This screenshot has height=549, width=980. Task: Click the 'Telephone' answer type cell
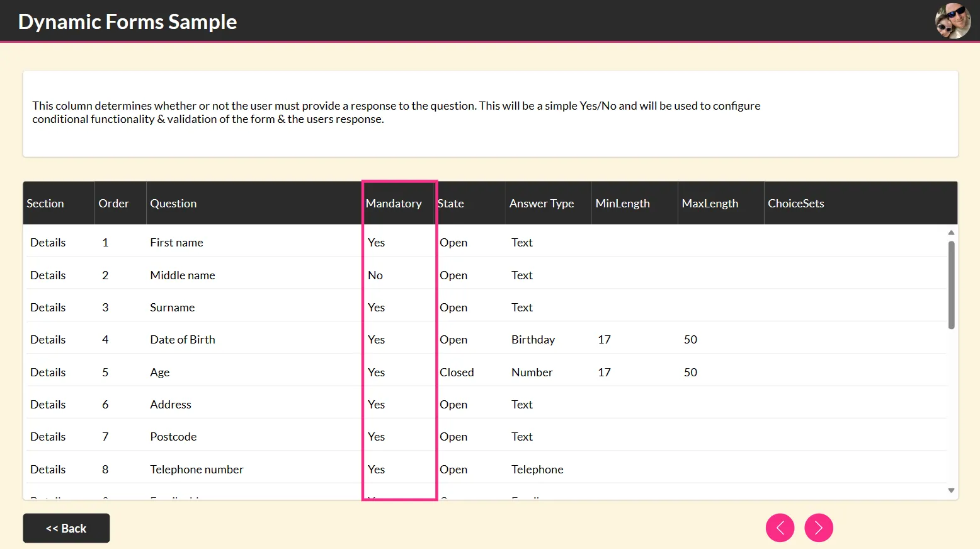[537, 470]
